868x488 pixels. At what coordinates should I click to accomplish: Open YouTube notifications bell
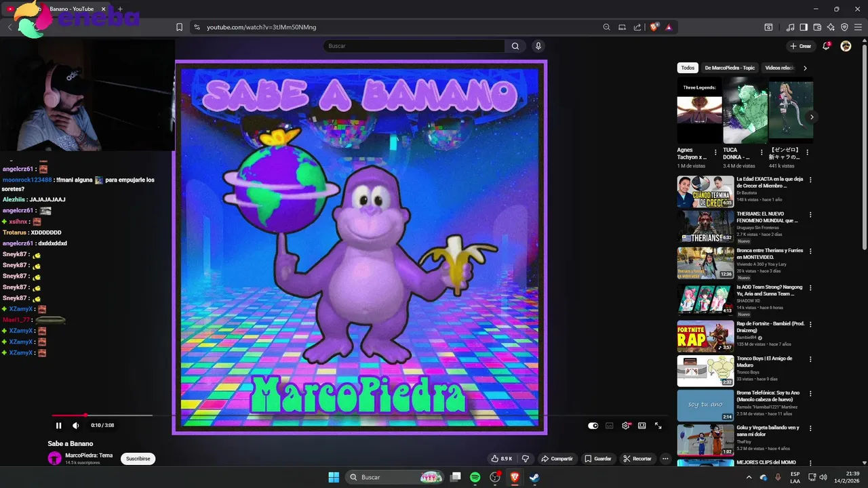coord(826,46)
